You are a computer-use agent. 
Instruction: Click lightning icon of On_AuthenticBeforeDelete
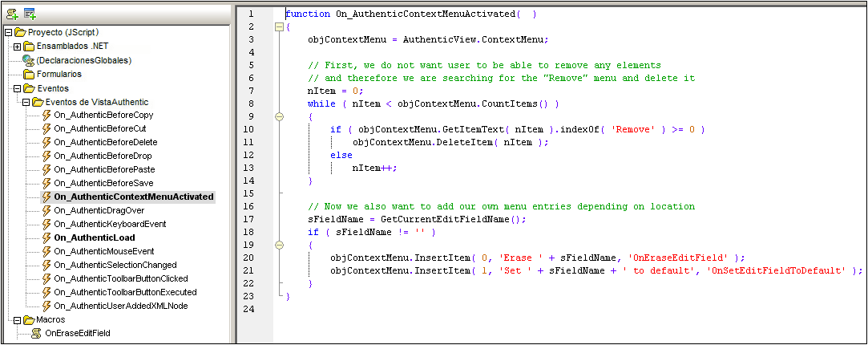coord(46,142)
